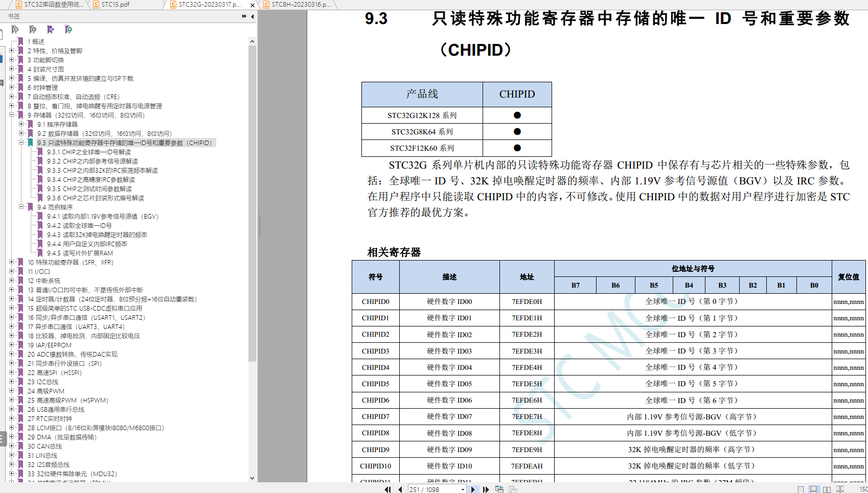Click the next view navigation icon
The image size is (868, 493).
(513, 489)
